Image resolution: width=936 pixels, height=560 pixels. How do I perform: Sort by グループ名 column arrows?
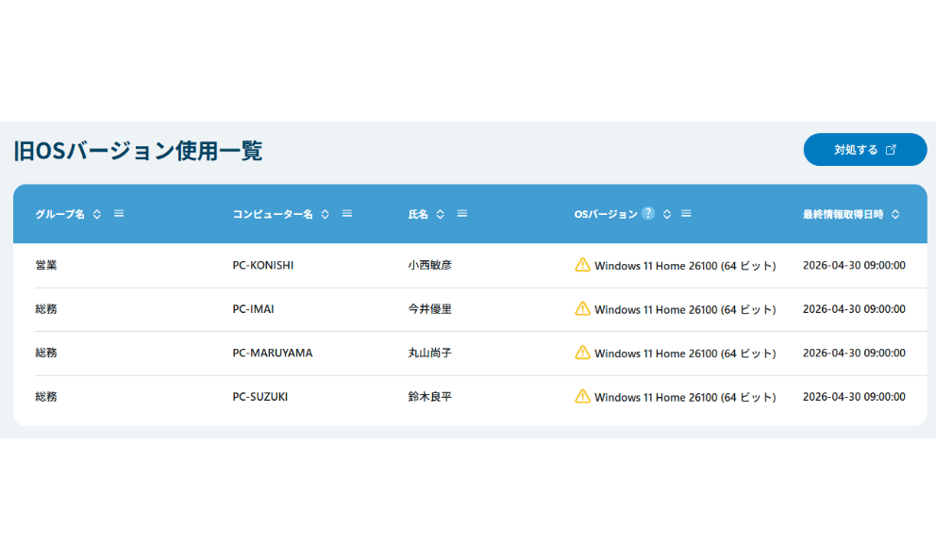(x=96, y=214)
